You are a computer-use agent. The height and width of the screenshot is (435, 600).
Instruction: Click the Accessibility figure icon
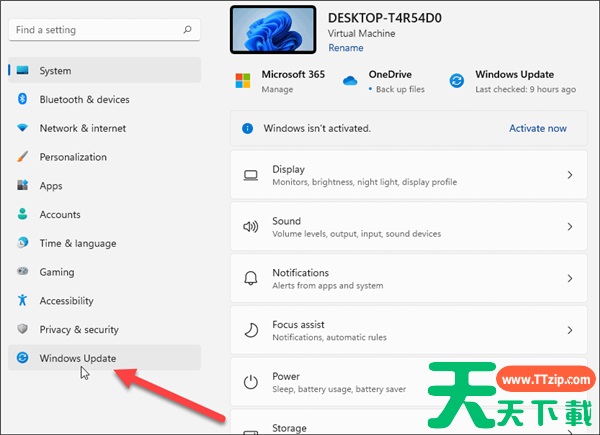pyautogui.click(x=23, y=300)
